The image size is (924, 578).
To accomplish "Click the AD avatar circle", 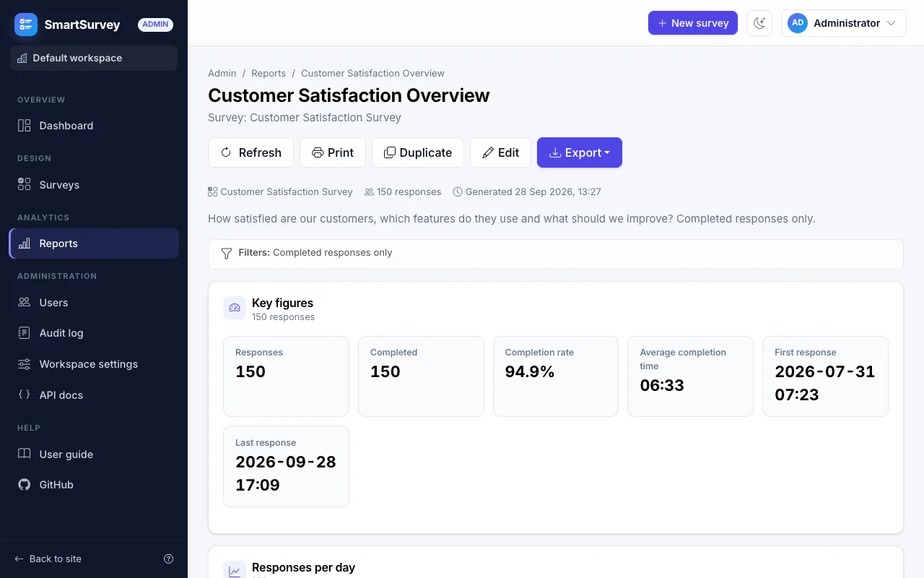I will (x=798, y=23).
